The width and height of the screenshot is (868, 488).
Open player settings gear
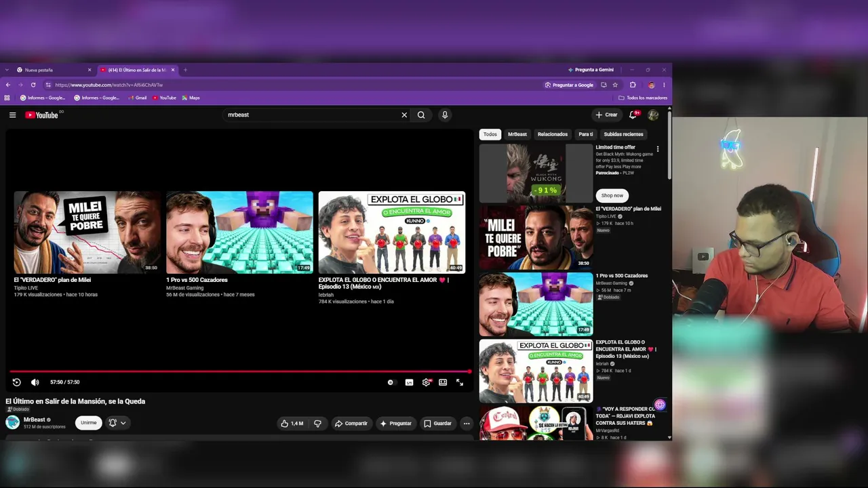[426, 382]
